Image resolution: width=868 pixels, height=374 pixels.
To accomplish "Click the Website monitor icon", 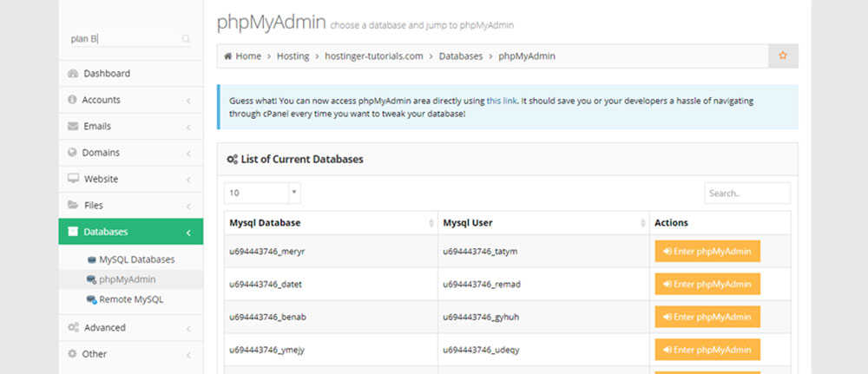I will tap(73, 179).
